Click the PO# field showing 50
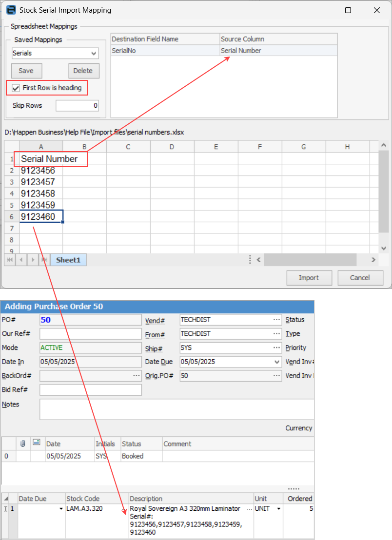Image resolution: width=392 pixels, height=540 pixels. point(91,320)
